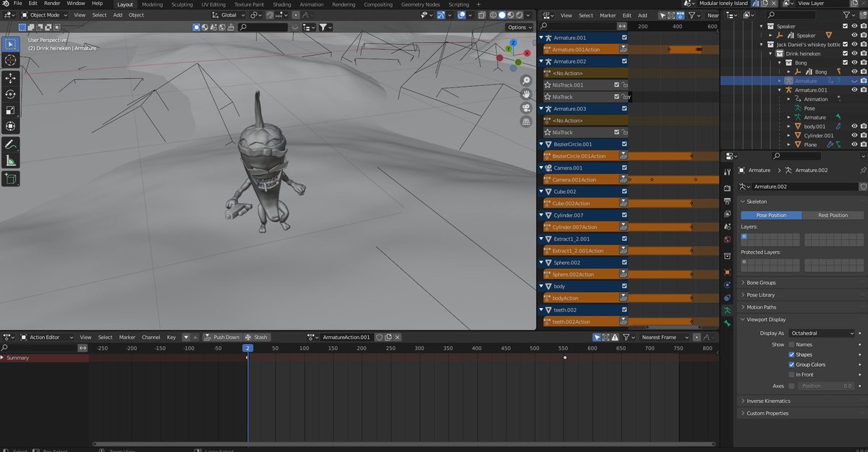Select Cylinder.001 row in outliner
This screenshot has height=452, width=868.
[x=817, y=135]
